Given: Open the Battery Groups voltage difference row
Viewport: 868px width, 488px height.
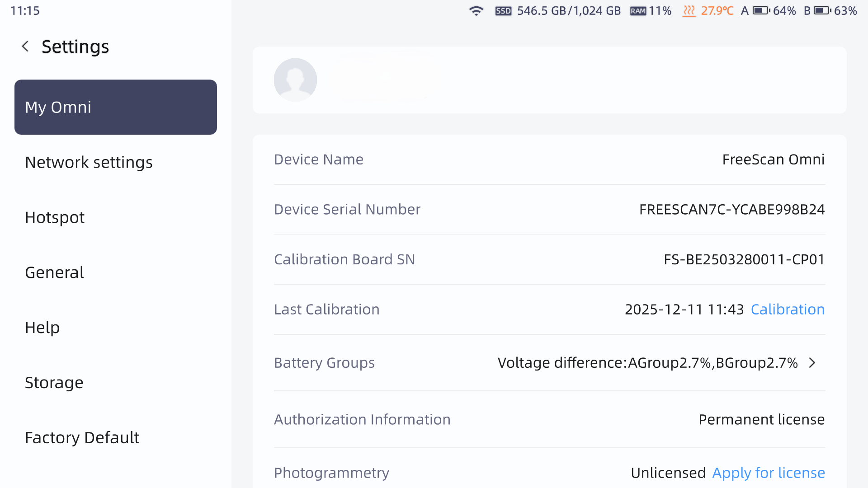Looking at the screenshot, I should pos(647,363).
